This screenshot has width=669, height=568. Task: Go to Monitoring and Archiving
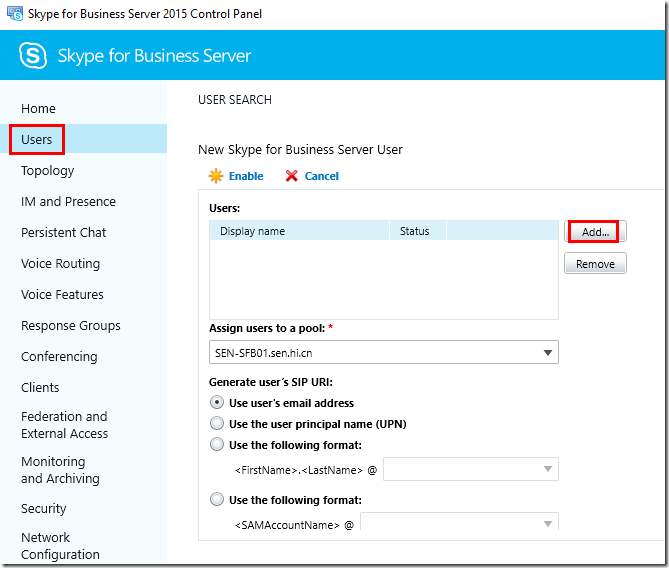point(60,470)
